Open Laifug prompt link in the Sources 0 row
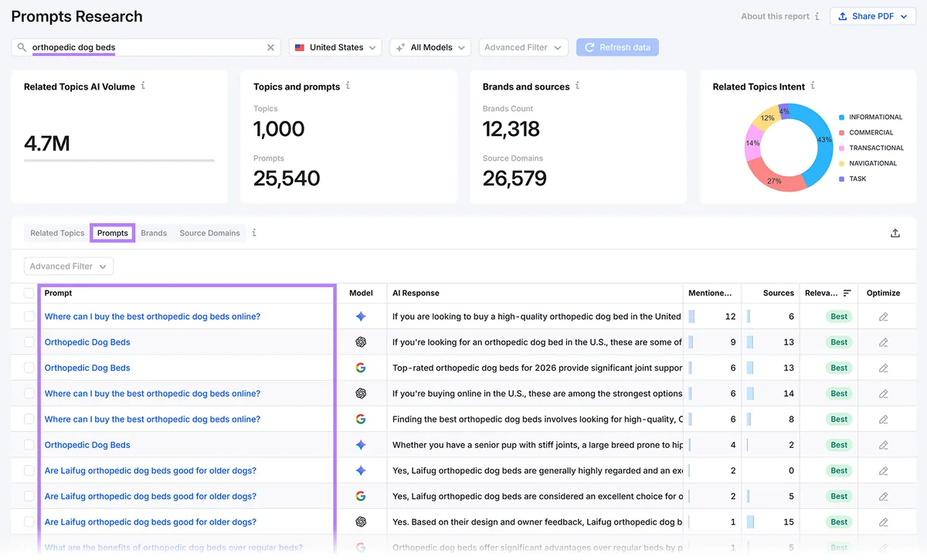 (x=151, y=470)
